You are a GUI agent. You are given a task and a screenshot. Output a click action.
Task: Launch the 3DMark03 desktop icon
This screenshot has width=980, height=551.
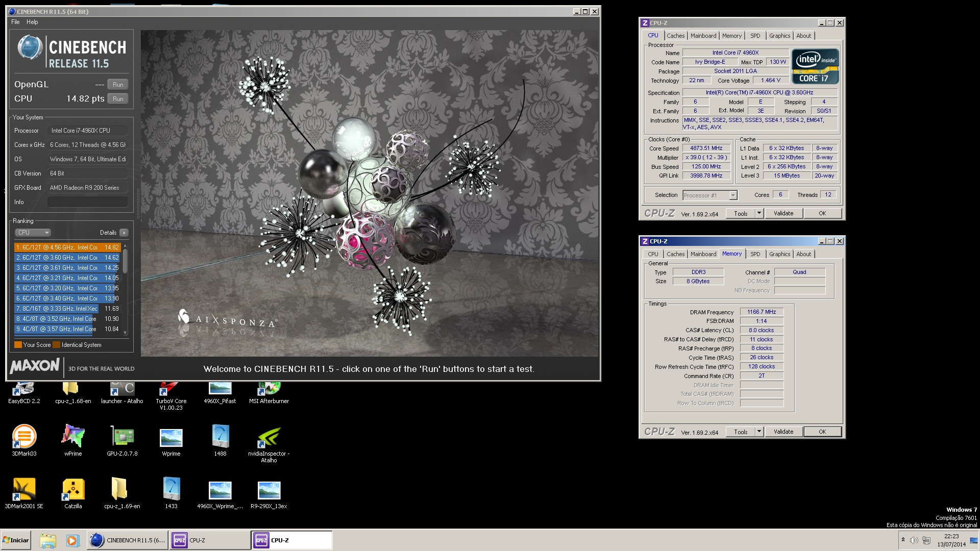point(24,440)
